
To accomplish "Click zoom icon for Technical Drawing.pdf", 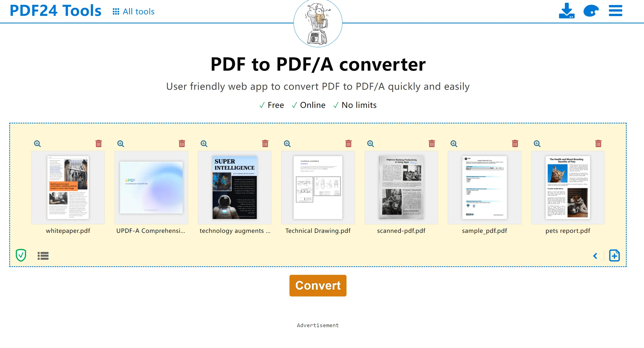I will pos(287,144).
